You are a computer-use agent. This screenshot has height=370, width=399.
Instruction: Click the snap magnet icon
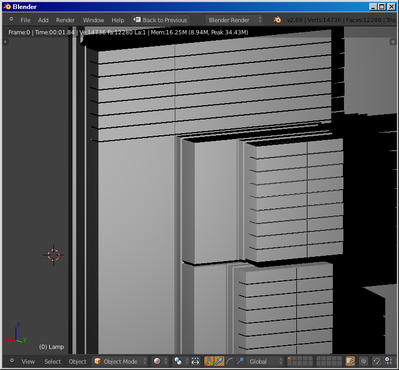point(376,361)
